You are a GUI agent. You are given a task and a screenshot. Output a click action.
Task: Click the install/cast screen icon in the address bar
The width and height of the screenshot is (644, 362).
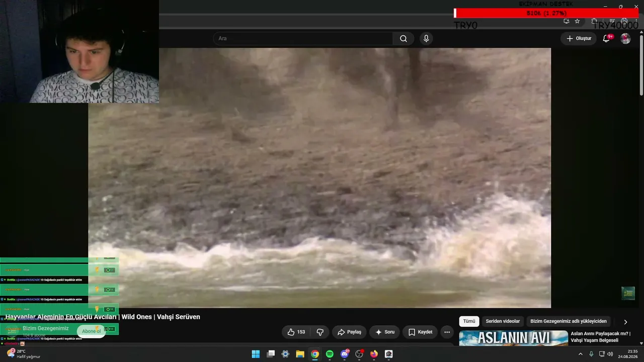click(566, 21)
